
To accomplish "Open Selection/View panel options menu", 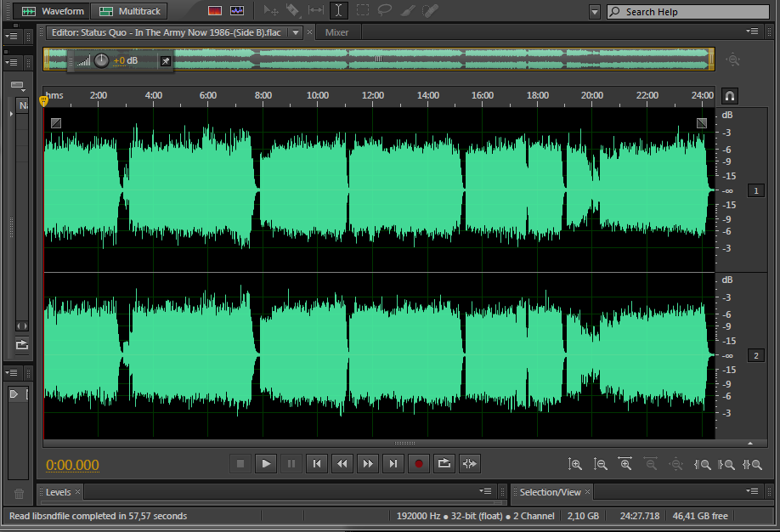I will (752, 491).
